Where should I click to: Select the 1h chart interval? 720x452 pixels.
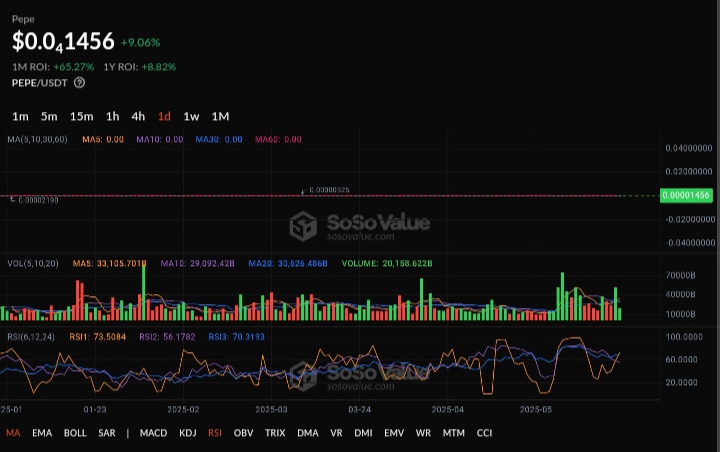tap(112, 116)
